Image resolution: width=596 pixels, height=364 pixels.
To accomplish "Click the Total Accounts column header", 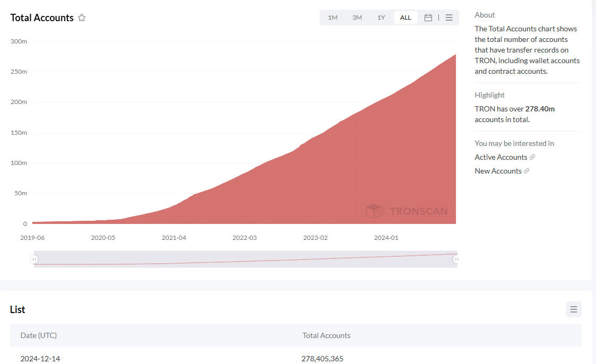I will click(x=326, y=335).
